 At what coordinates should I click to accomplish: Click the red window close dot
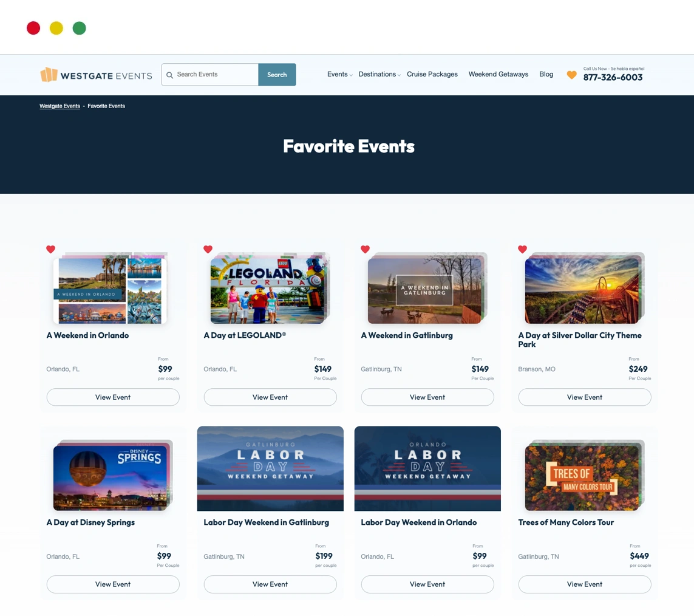33,28
